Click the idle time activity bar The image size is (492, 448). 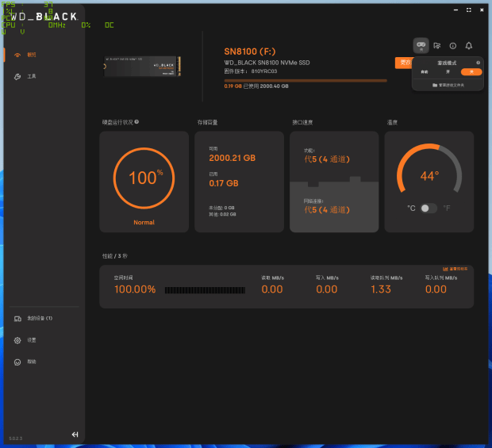point(205,290)
